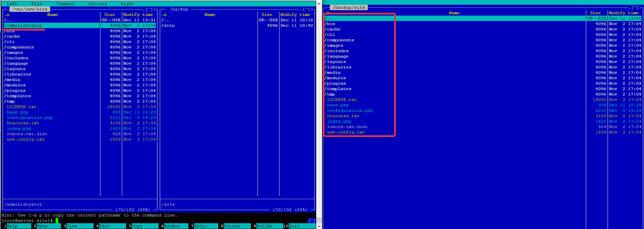Select base.php in /var/www/site panel
The image size is (644, 229).
click(x=80, y=112)
